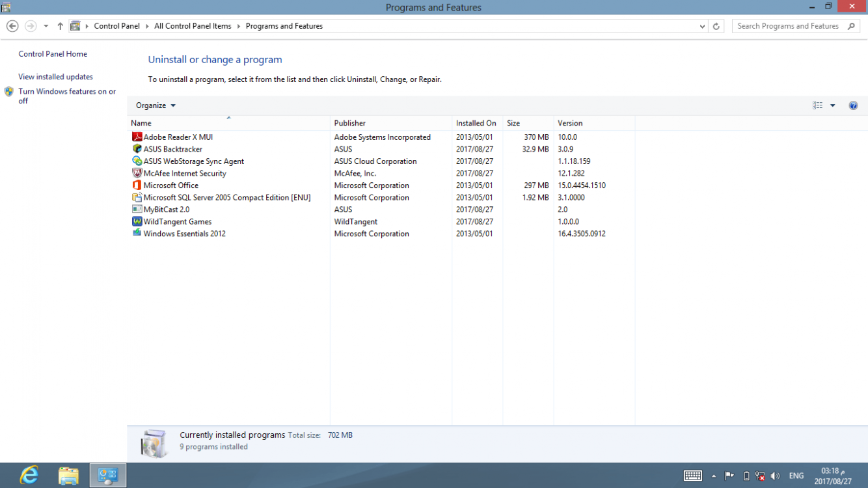The image size is (868, 488).
Task: Click the Programs and Features breadcrumb
Action: 284,26
